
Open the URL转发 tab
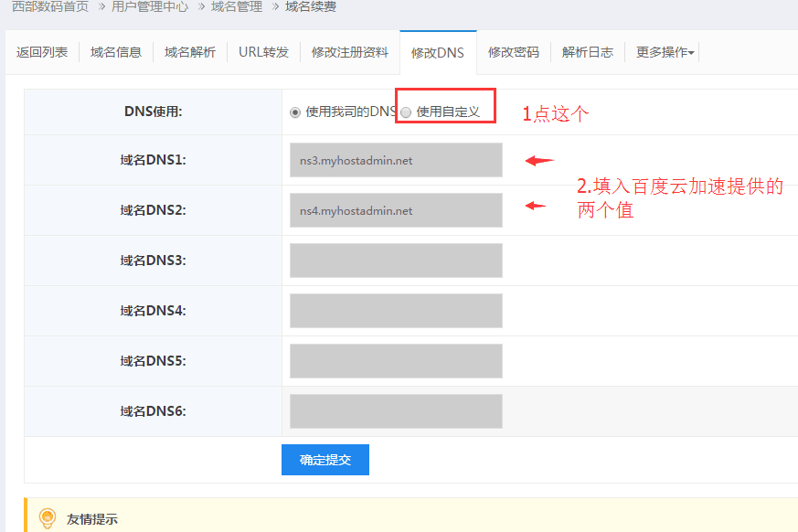click(x=263, y=52)
